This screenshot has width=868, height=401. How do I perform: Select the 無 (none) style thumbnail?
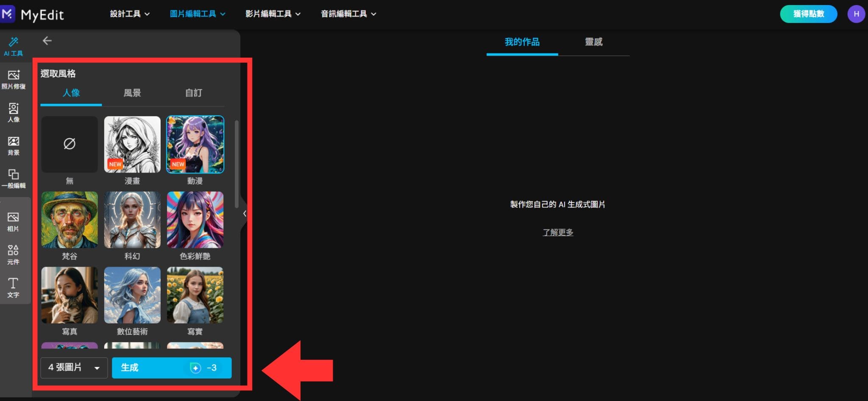pos(70,144)
